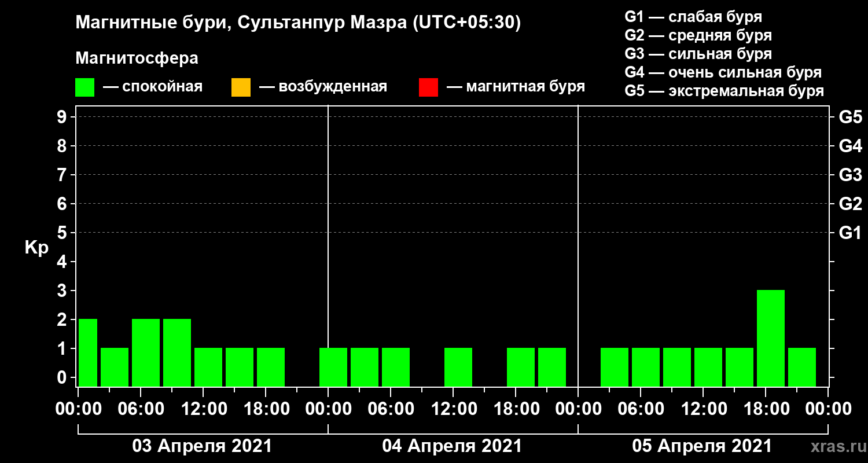Click the 'Kp' axis title
868x463 pixels.
(x=36, y=247)
